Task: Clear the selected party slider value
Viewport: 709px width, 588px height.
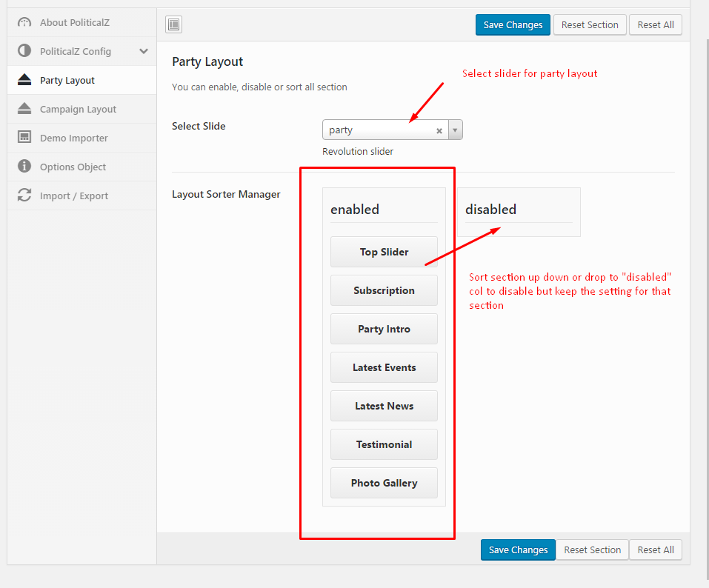Action: tap(439, 130)
